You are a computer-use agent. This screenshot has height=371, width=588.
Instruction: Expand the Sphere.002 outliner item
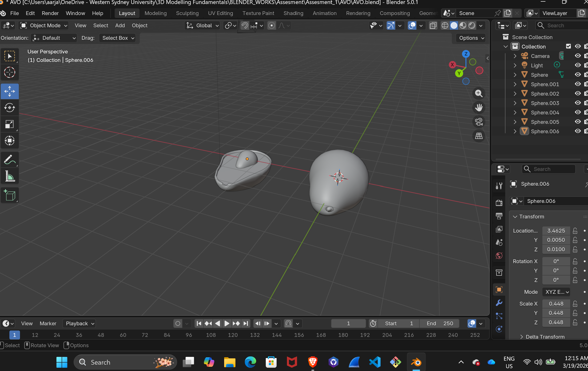coord(515,94)
